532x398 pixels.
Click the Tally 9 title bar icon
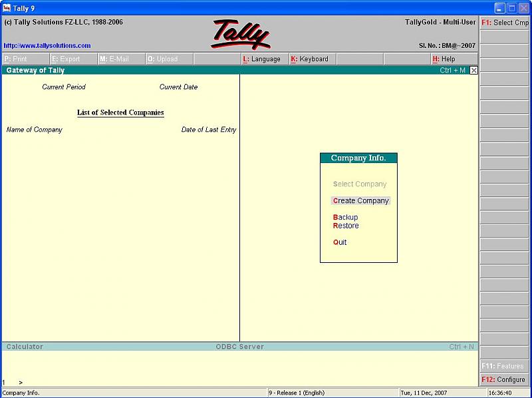[x=7, y=8]
